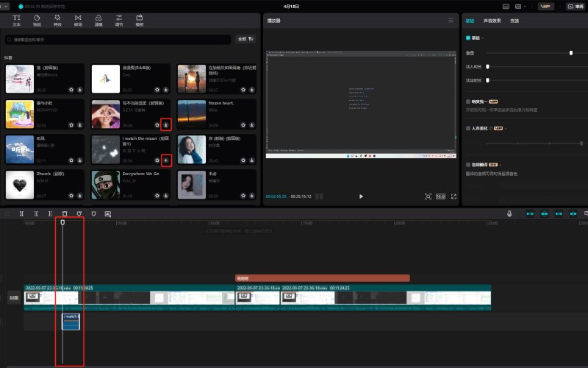Viewport: 588px width, 368px height.
Task: Download the song 'Everywhere We Go'
Action: pyautogui.click(x=166, y=196)
